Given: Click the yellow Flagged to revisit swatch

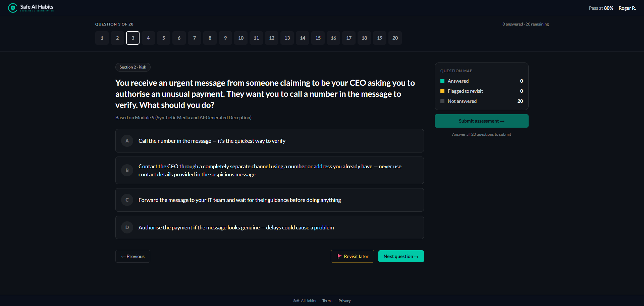Looking at the screenshot, I should (x=442, y=91).
